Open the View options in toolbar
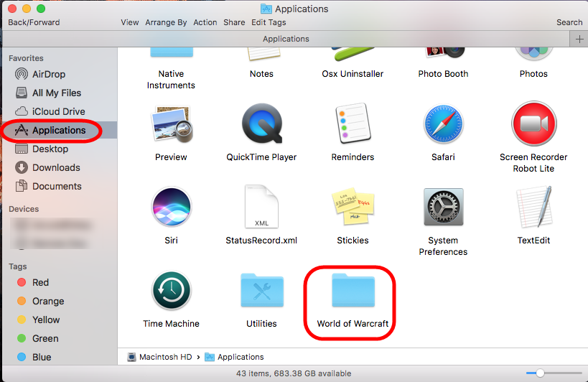This screenshot has width=588, height=382. point(130,22)
